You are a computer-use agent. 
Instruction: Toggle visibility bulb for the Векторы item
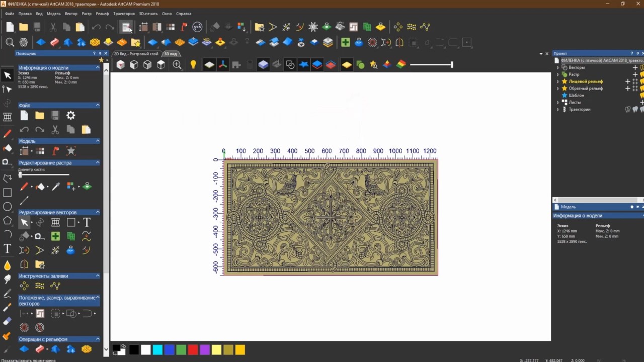click(642, 67)
